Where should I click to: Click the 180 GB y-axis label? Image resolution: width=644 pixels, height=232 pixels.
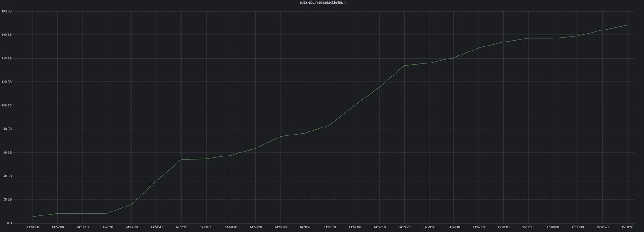[7, 11]
